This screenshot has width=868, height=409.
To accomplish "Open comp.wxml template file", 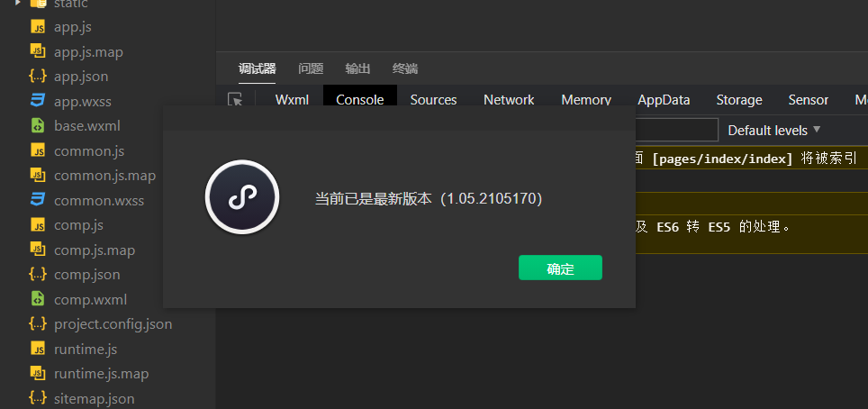I will [x=90, y=300].
